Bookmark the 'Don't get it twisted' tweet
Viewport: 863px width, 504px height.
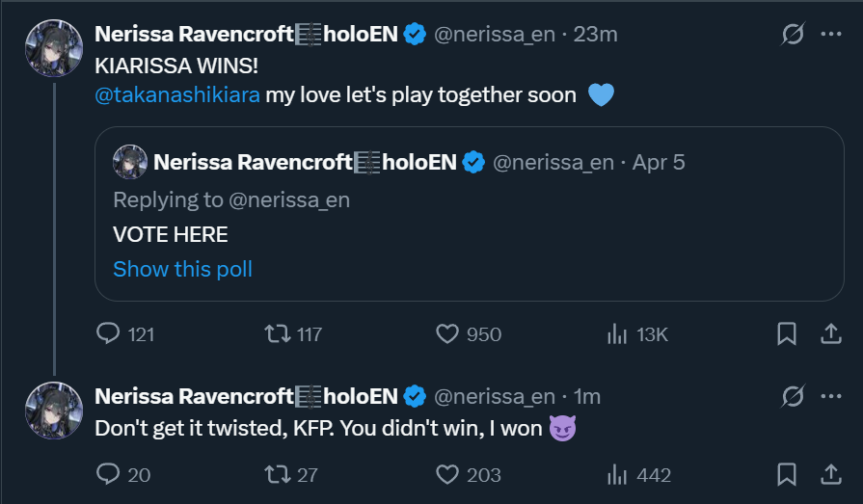(787, 474)
